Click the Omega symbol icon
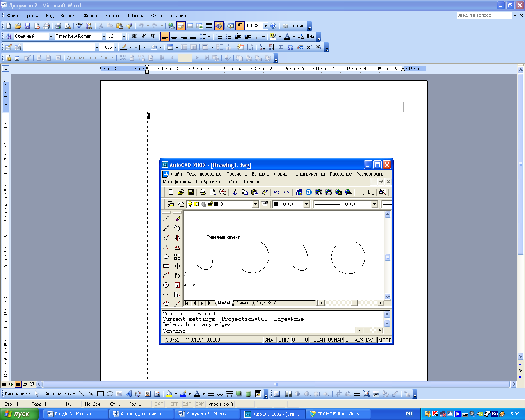 coord(290,47)
